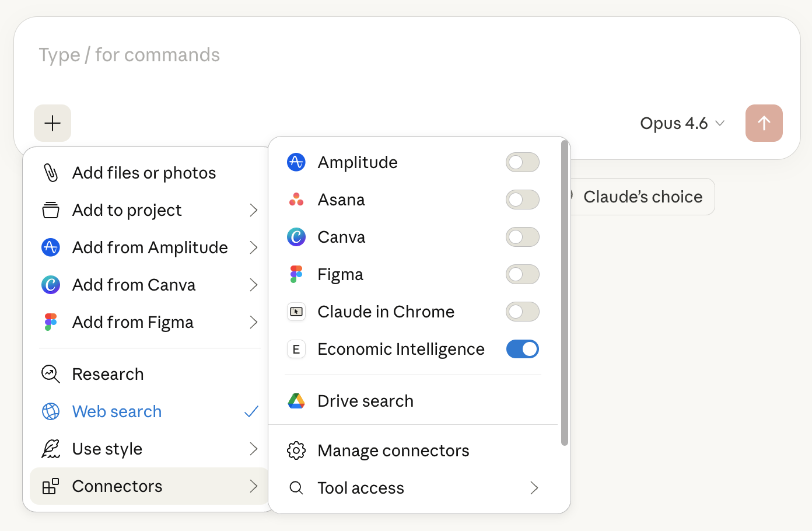Select Web search menu item
The height and width of the screenshot is (531, 812).
click(150, 411)
